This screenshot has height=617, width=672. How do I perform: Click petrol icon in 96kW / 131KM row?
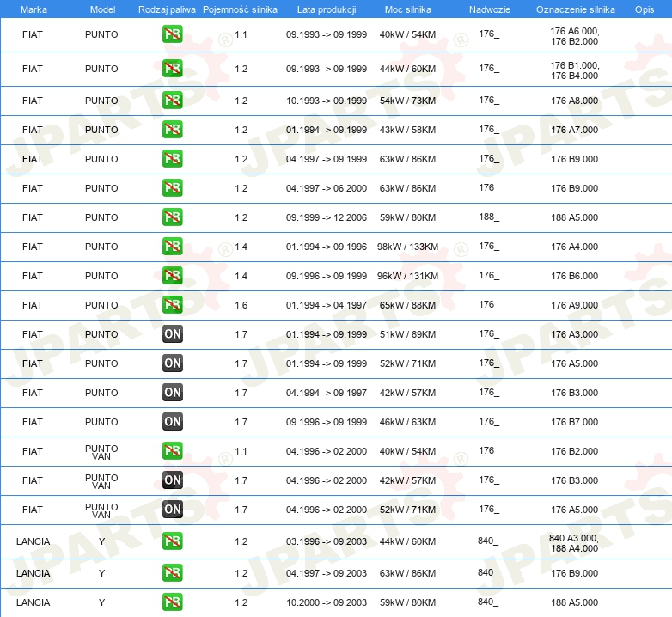(172, 276)
